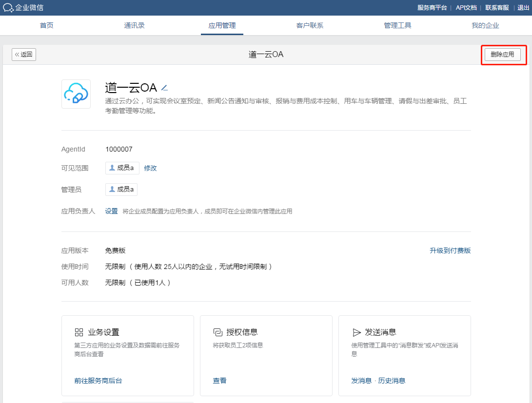The width and height of the screenshot is (532, 403).
Task: Open the 前往服务商后台 link
Action: pos(98,381)
